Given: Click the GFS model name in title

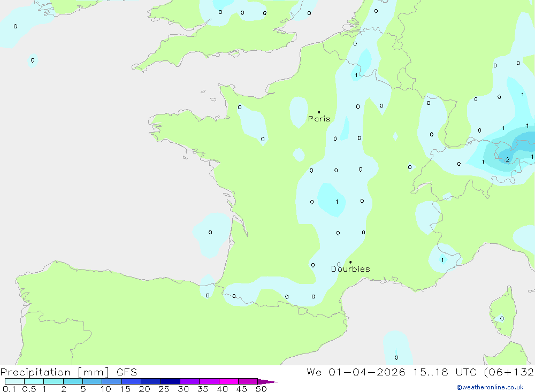Looking at the screenshot, I should click(127, 372).
